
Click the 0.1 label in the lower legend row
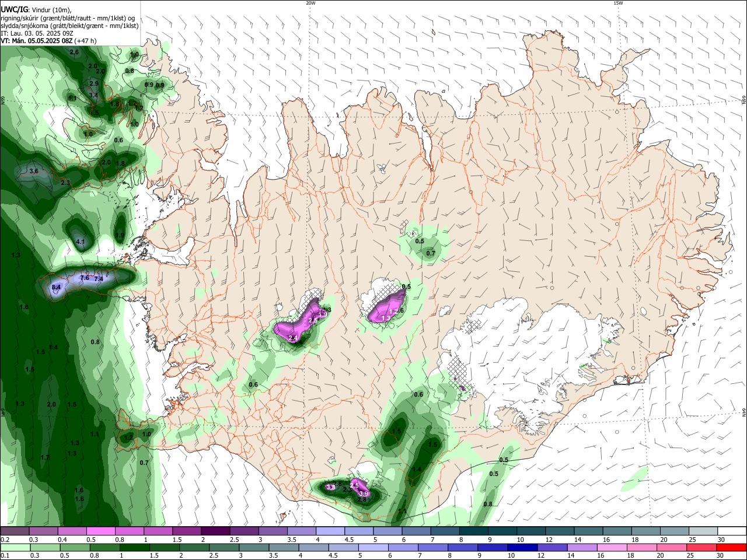(5, 556)
